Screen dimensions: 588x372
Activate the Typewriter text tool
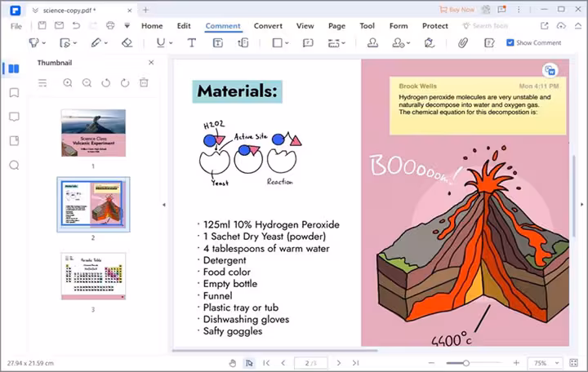(192, 43)
